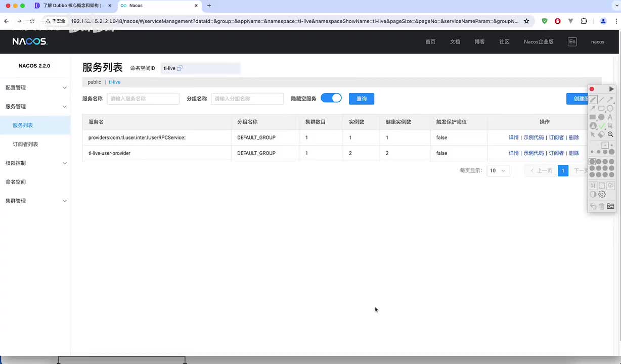Expand the 权限控制 sidebar menu
Image resolution: width=621 pixels, height=364 pixels.
coord(35,163)
